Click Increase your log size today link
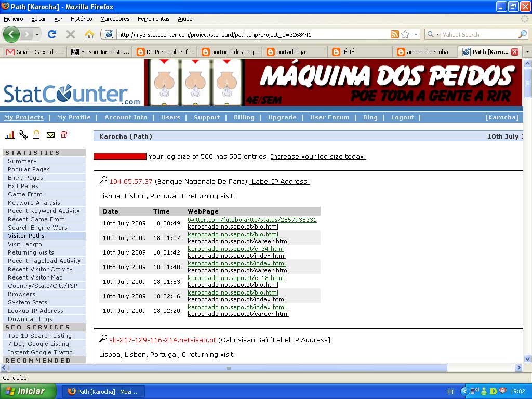 coord(318,157)
